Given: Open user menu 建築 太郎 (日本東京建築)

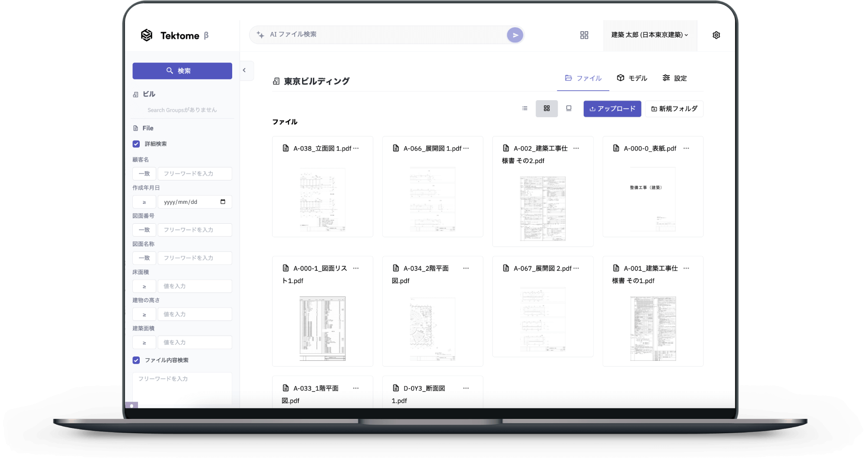Looking at the screenshot, I should tap(650, 35).
